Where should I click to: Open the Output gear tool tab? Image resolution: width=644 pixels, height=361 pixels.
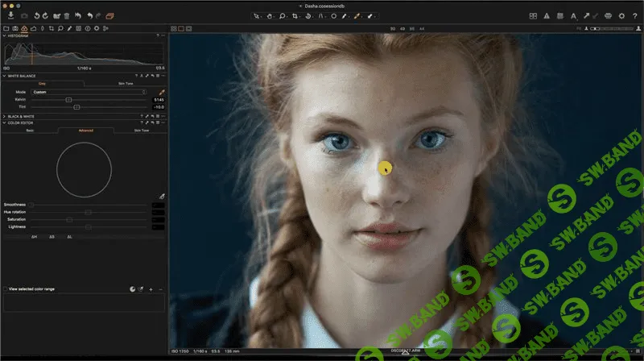coord(97,28)
